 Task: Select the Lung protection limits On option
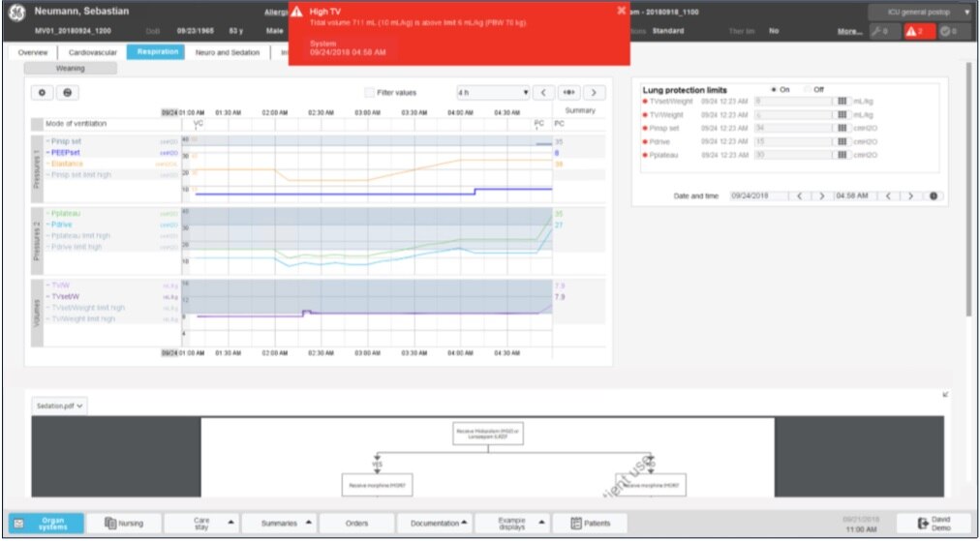[773, 90]
